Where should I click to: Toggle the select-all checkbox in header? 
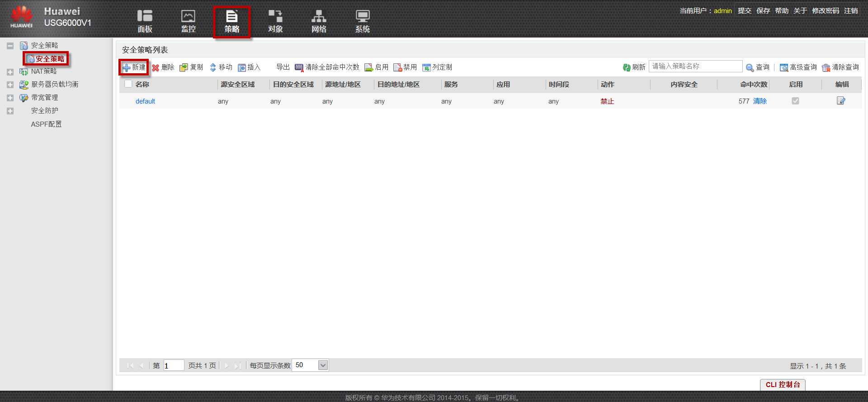pyautogui.click(x=128, y=84)
